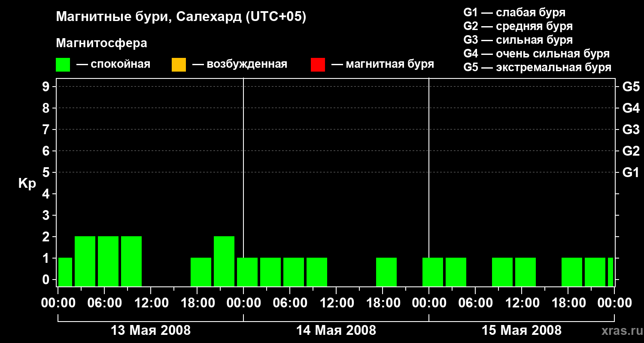Viewport: 644px width, 343px height.
Task: Click the bar starting 11:00 on 15 Мая
Action: pyautogui.click(x=526, y=272)
